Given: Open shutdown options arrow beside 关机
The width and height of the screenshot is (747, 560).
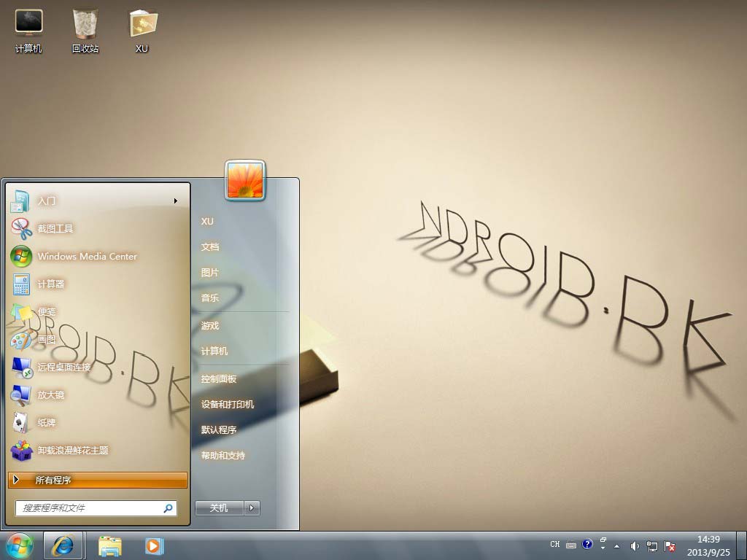Looking at the screenshot, I should tap(252, 507).
